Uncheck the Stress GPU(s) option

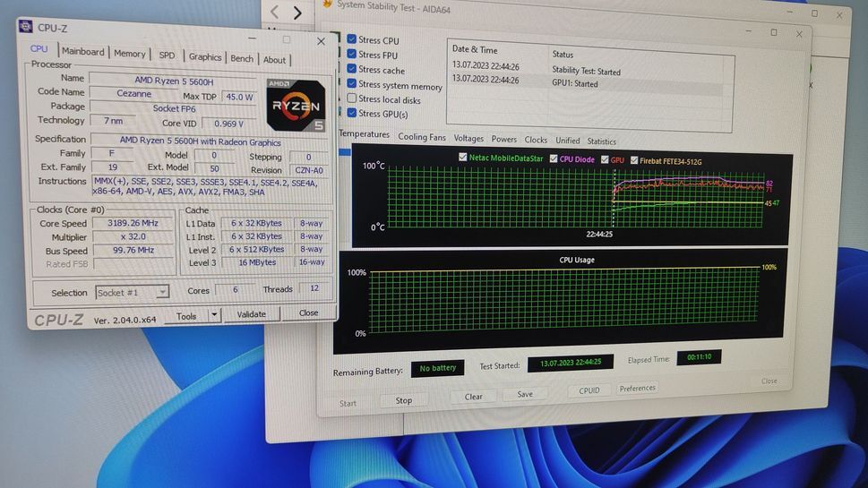352,114
